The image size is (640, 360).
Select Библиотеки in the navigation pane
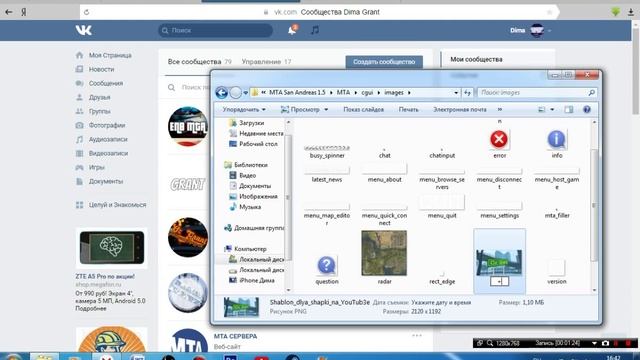coord(251,165)
